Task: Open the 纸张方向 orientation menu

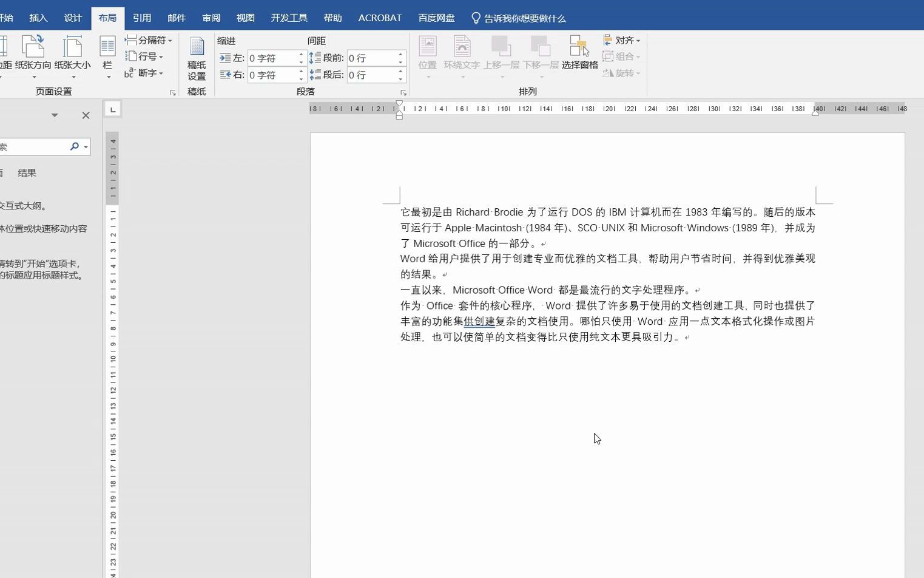Action: pyautogui.click(x=33, y=57)
